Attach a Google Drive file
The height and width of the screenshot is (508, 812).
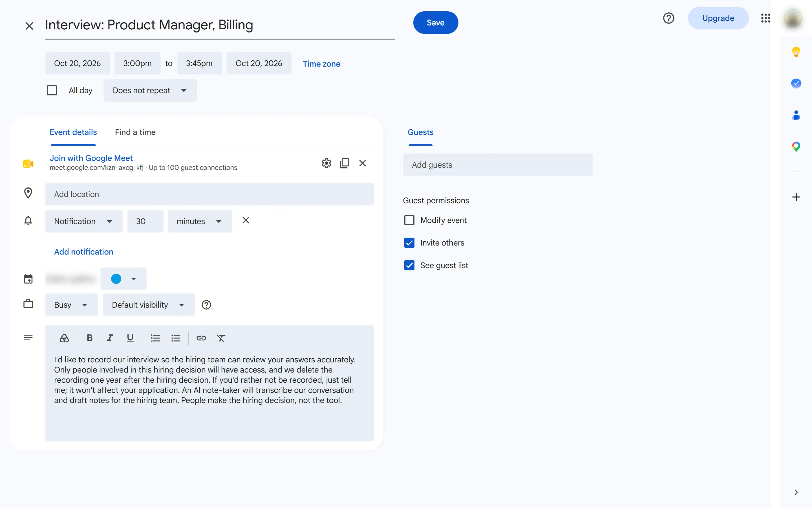pyautogui.click(x=64, y=338)
